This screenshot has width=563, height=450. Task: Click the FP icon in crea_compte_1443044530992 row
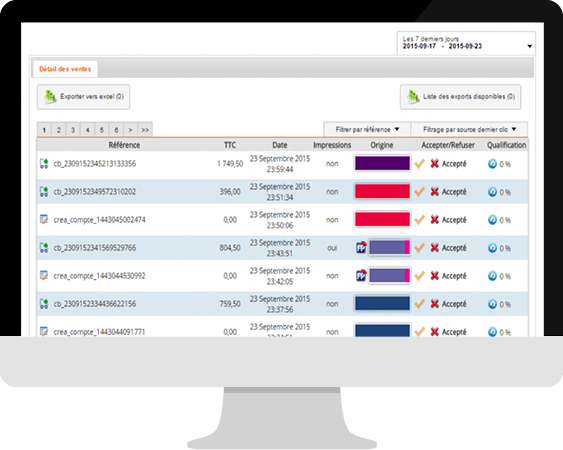tap(361, 275)
